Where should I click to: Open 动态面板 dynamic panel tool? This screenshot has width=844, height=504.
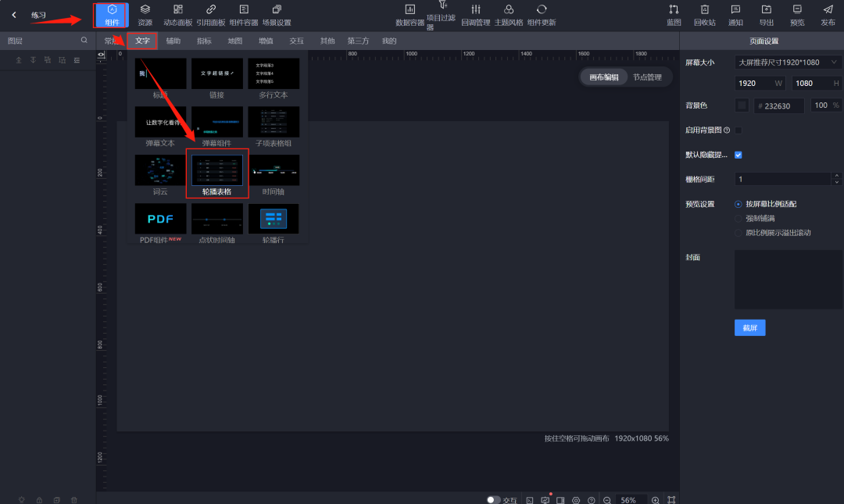pos(177,15)
